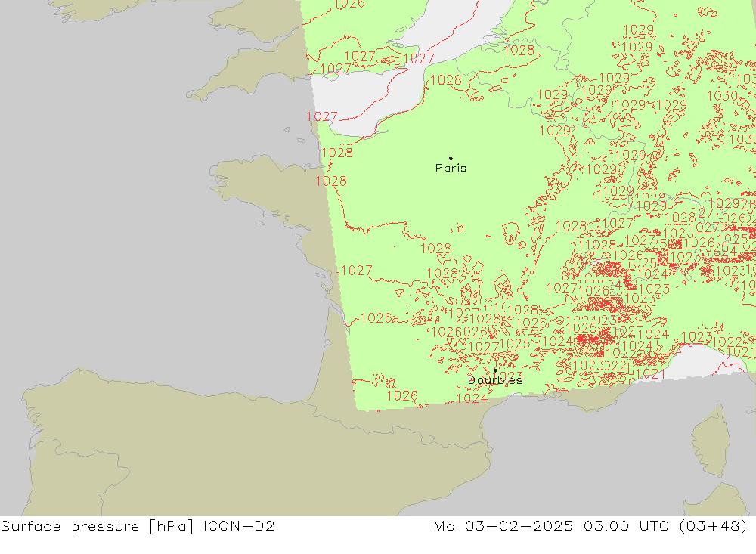Click the 1024 isobar label just beneath Dourbies

[x=472, y=398]
